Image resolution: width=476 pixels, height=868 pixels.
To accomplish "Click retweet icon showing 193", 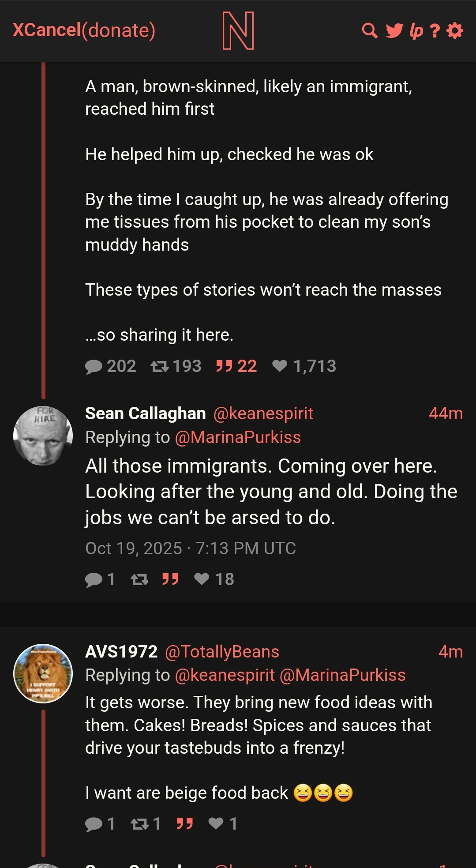I will pyautogui.click(x=159, y=367).
